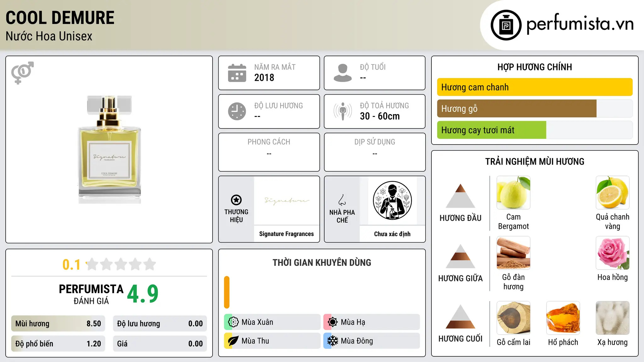Click the Giá 0.00 score row
The height and width of the screenshot is (362, 644).
[x=160, y=344]
